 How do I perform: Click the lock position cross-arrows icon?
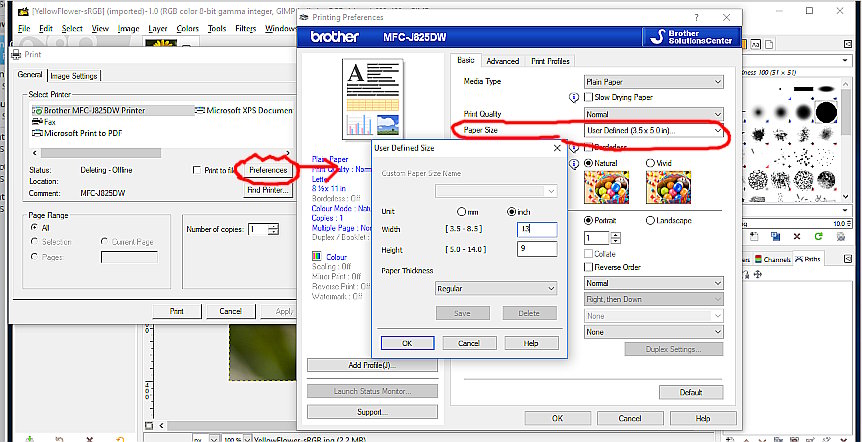click(x=758, y=274)
